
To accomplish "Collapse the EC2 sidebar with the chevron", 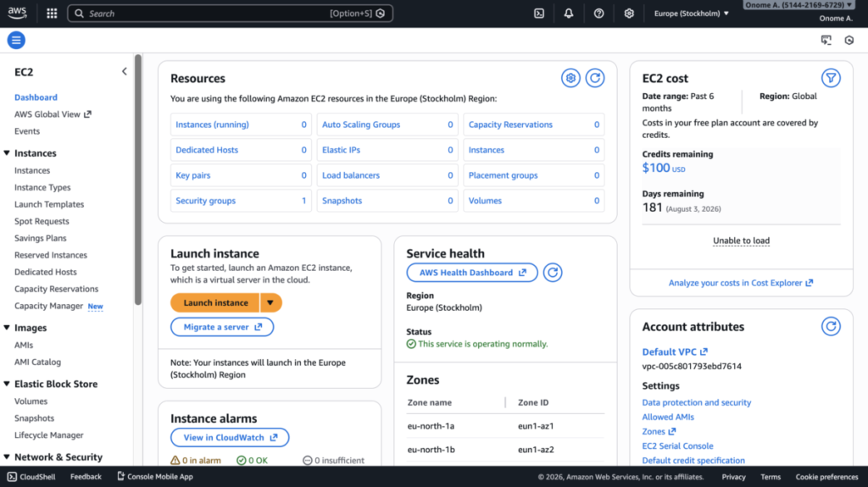I will click(124, 72).
